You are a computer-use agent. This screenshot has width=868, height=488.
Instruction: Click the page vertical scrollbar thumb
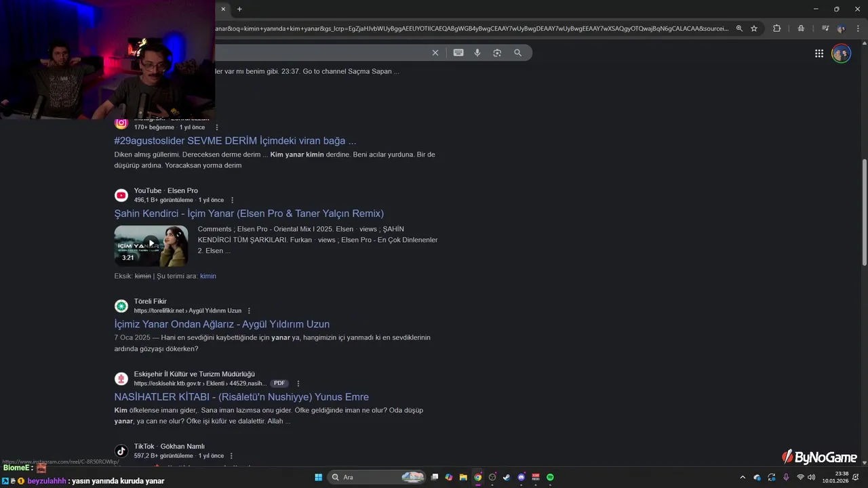click(864, 212)
